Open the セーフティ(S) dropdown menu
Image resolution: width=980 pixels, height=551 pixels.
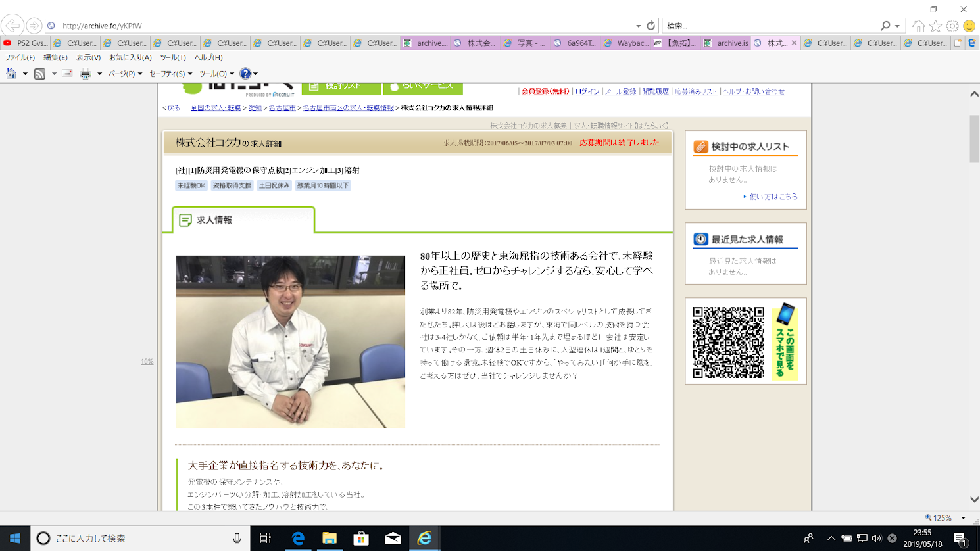pyautogui.click(x=170, y=74)
